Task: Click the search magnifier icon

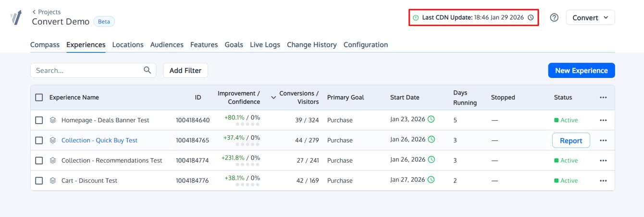Action: pos(148,70)
